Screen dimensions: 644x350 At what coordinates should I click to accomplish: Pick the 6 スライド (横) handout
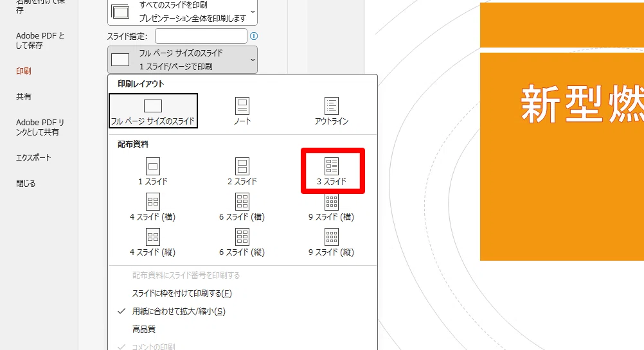pyautogui.click(x=242, y=207)
